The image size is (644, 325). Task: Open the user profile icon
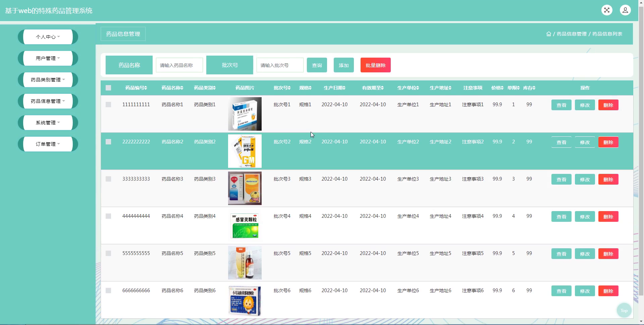click(625, 10)
